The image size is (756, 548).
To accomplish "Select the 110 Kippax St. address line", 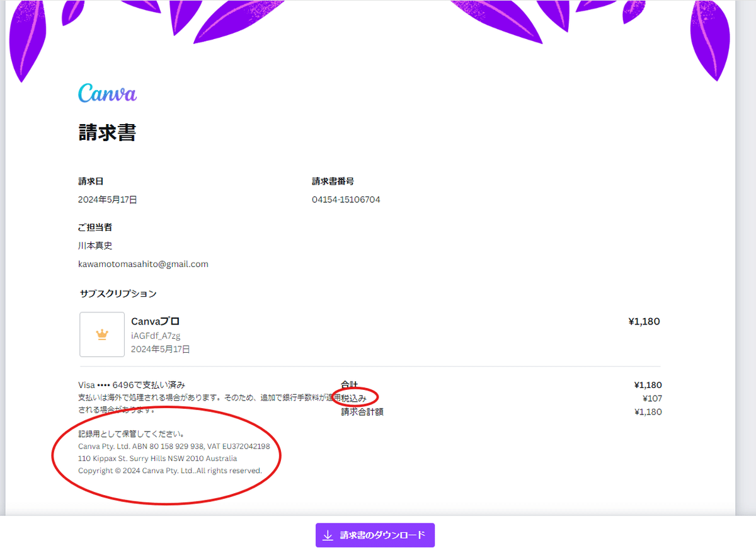I will [157, 459].
